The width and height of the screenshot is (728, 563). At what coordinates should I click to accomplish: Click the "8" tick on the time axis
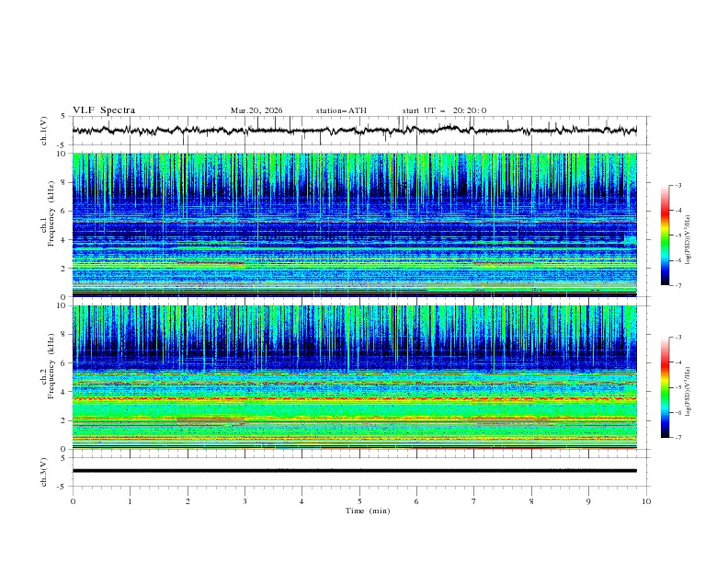pos(531,501)
